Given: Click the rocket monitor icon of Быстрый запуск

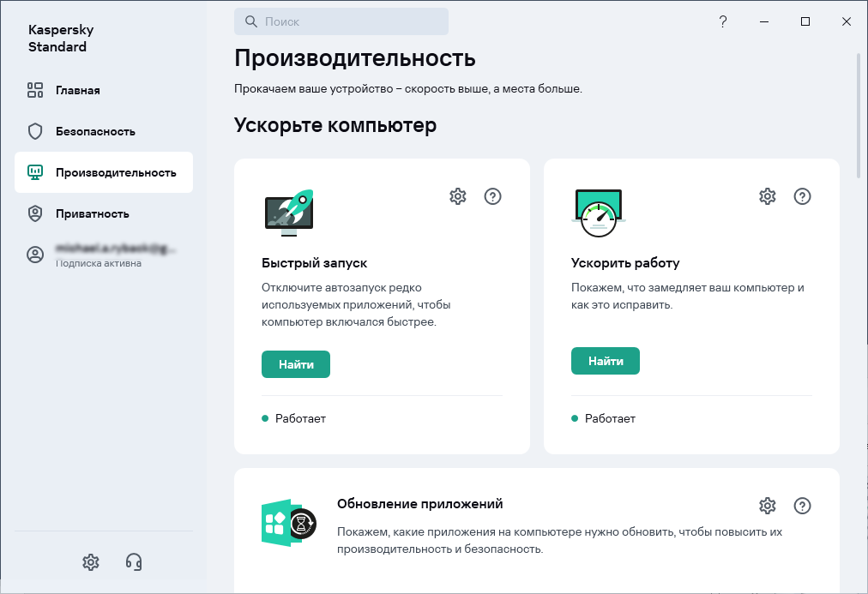Looking at the screenshot, I should coord(289,213).
